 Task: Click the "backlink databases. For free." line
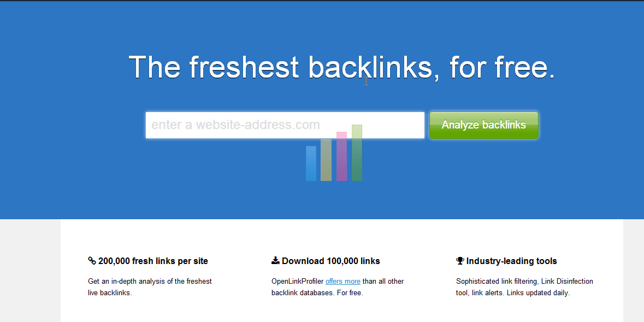coord(317,293)
